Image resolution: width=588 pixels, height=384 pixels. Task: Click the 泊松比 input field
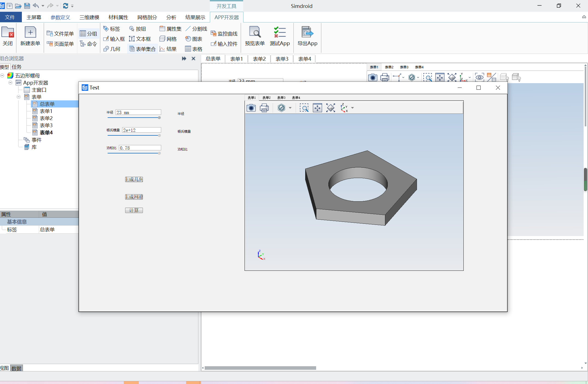(x=140, y=148)
